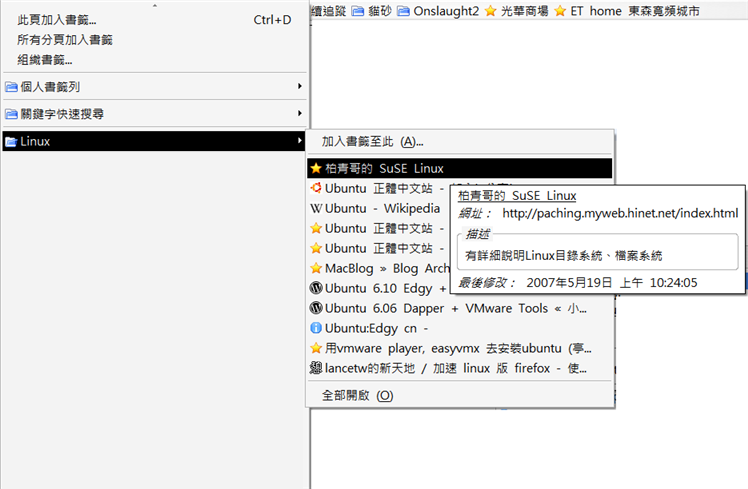Viewport: 748px width, 489px height.
Task: Click the star icon beside 光華商場 in toolbar
Action: (x=490, y=11)
